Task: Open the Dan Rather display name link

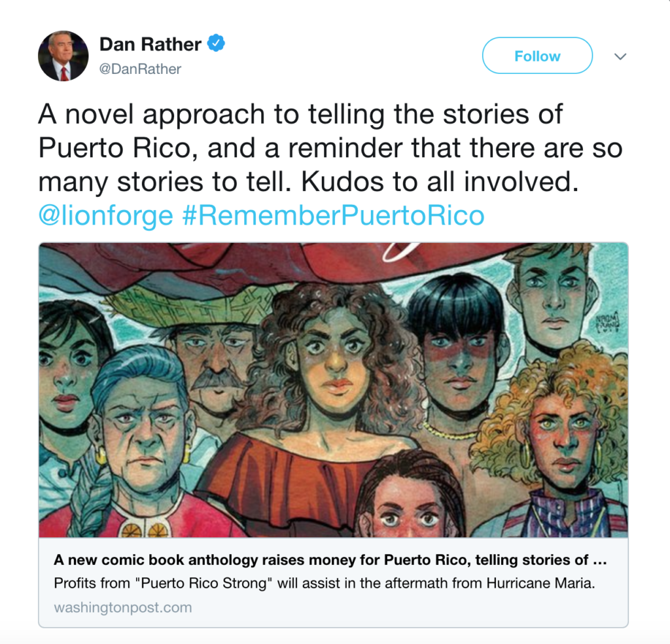Action: point(150,44)
